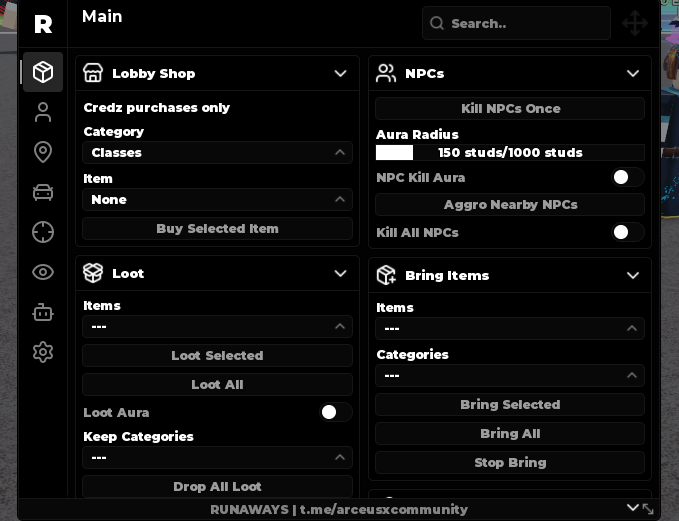Click the magnifier icon in search box
Image resolution: width=679 pixels, height=521 pixels.
437,23
